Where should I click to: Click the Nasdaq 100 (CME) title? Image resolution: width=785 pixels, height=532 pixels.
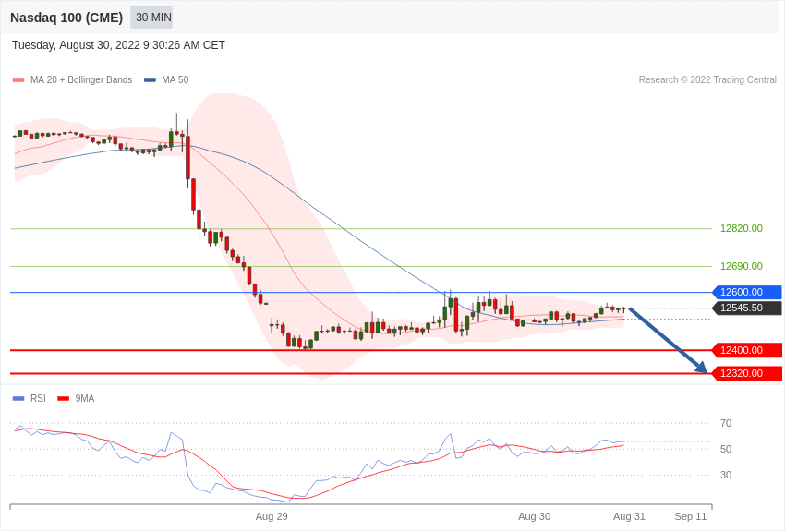pyautogui.click(x=66, y=18)
